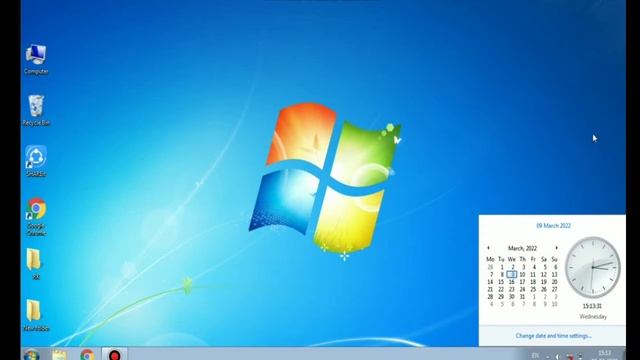
Task: Go to previous month in calendar
Action: 488,248
